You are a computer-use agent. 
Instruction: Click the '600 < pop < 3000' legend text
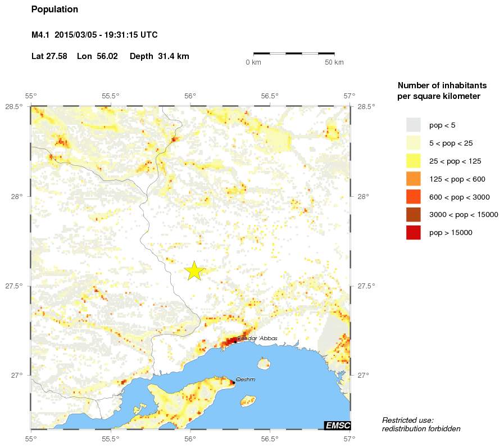click(459, 197)
